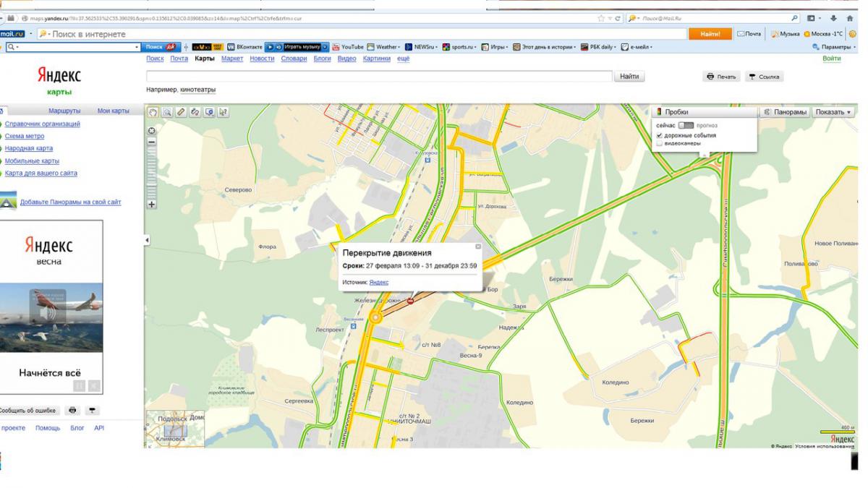The image size is (868, 488).
Task: Click the road closure marker on map
Action: tap(411, 301)
